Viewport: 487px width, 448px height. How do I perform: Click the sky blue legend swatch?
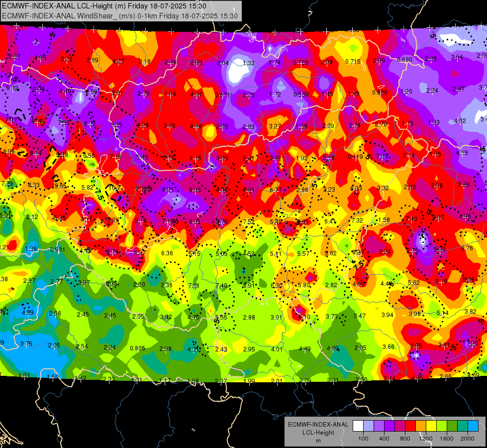pyautogui.click(x=473, y=426)
